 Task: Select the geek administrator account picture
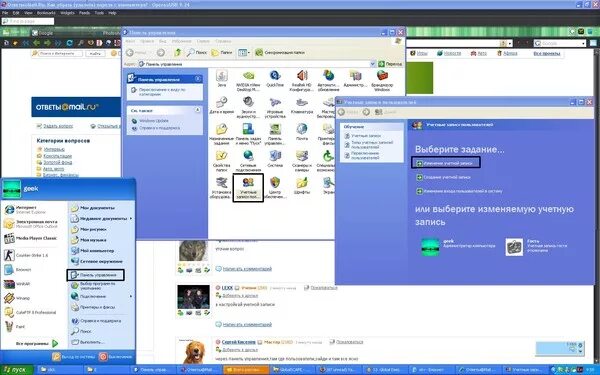click(430, 247)
